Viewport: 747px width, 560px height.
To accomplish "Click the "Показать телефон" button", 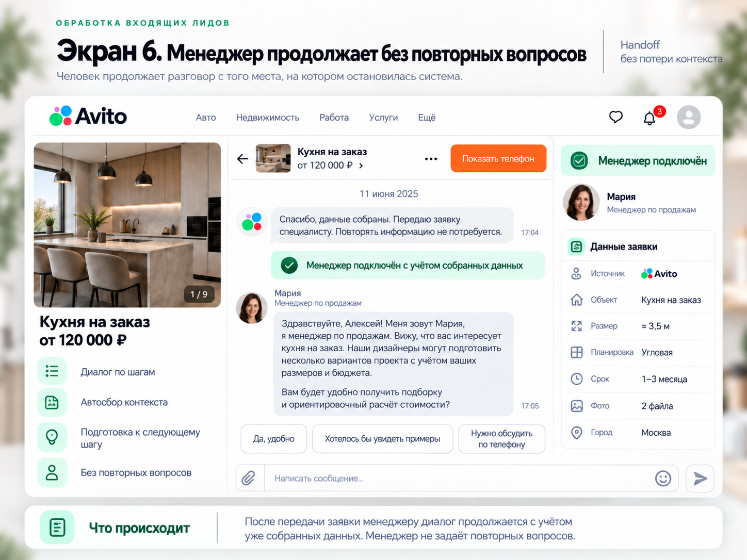I will pyautogui.click(x=498, y=158).
